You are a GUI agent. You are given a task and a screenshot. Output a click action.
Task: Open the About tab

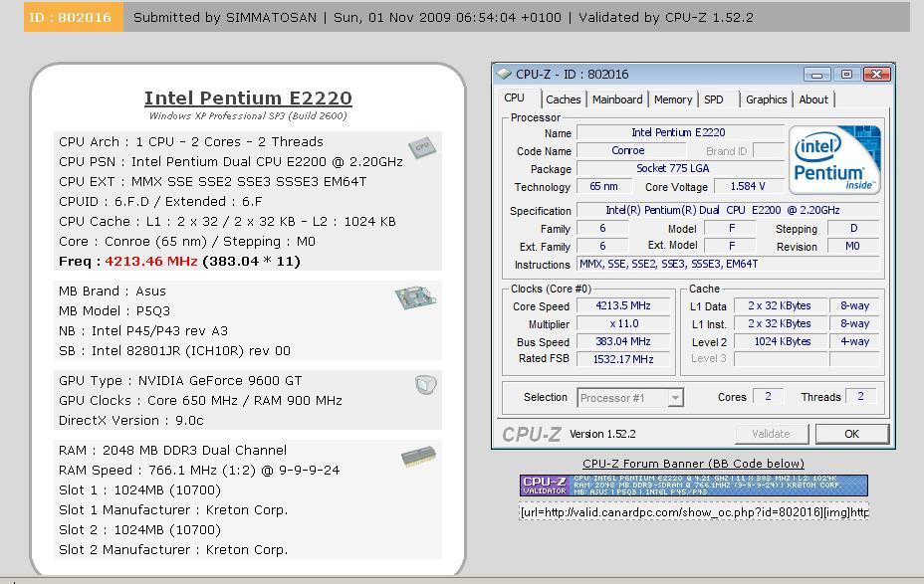pyautogui.click(x=813, y=99)
